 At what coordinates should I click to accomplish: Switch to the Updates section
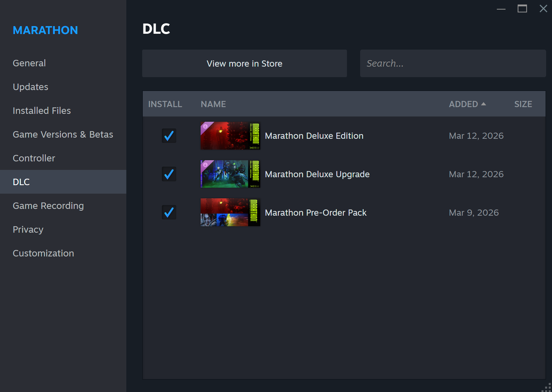pyautogui.click(x=31, y=87)
